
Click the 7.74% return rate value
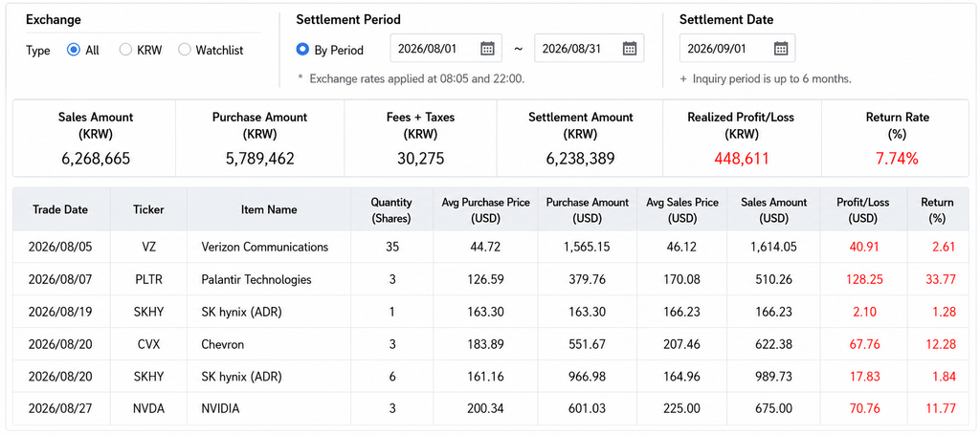pos(897,159)
